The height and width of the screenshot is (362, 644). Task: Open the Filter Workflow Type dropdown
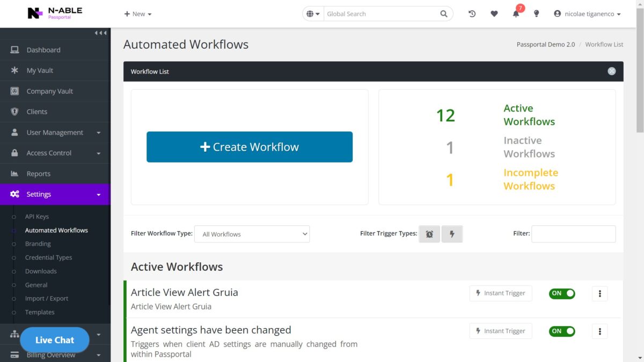tap(252, 234)
